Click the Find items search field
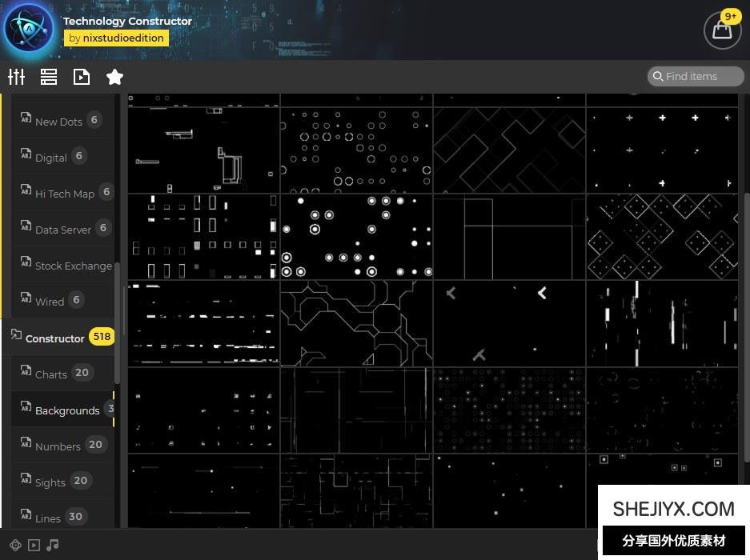Image resolution: width=750 pixels, height=560 pixels. [x=696, y=76]
